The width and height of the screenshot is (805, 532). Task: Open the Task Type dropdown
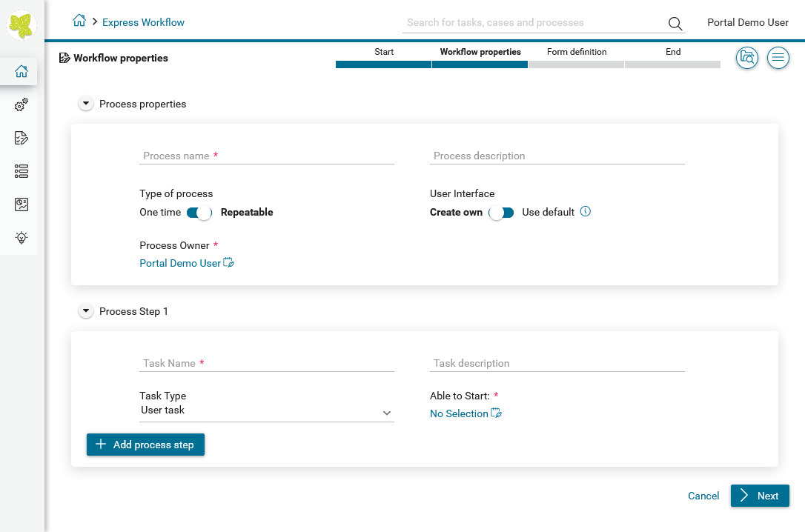tap(266, 411)
